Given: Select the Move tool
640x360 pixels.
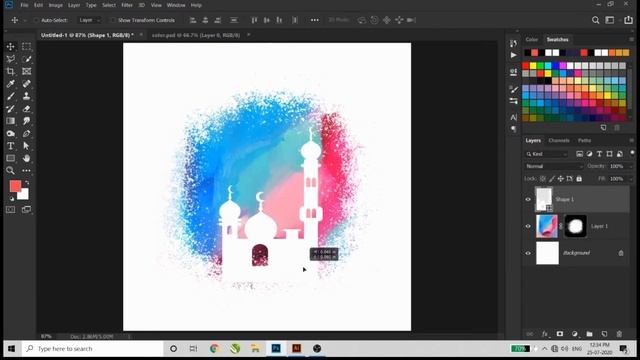Looking at the screenshot, I should (11, 47).
